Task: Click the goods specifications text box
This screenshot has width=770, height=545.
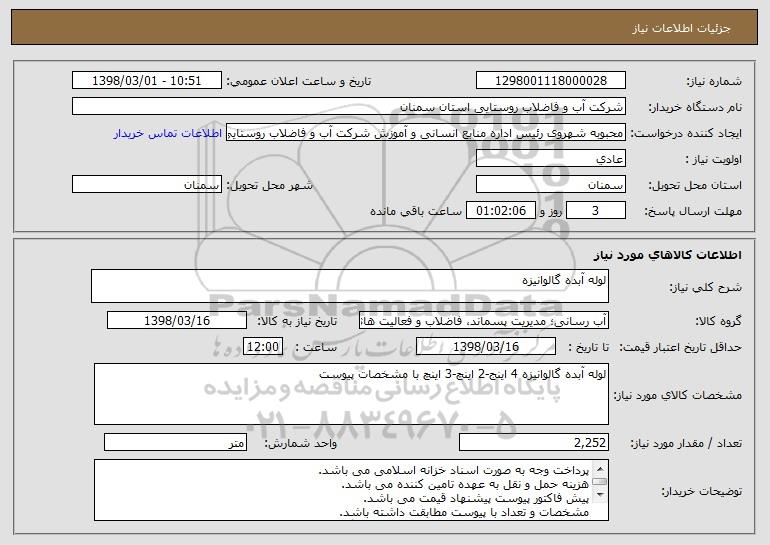Action: 351,394
